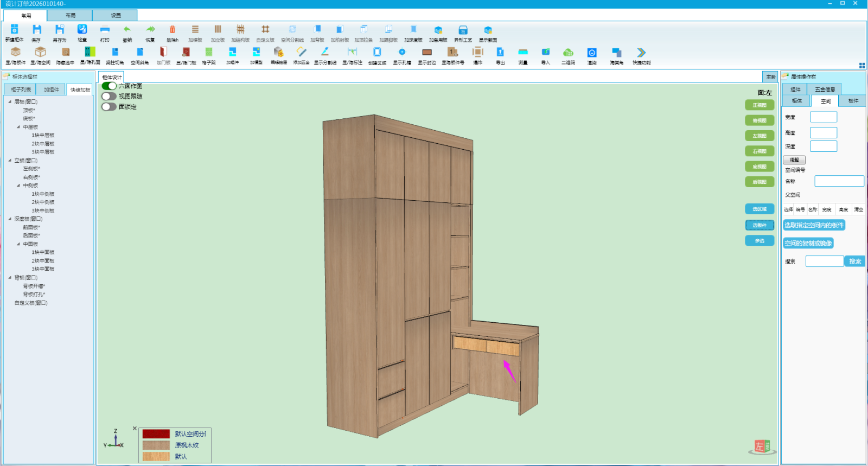The image size is (868, 466).
Task: Collapse the 中侧板 tree node
Action: [18, 186]
